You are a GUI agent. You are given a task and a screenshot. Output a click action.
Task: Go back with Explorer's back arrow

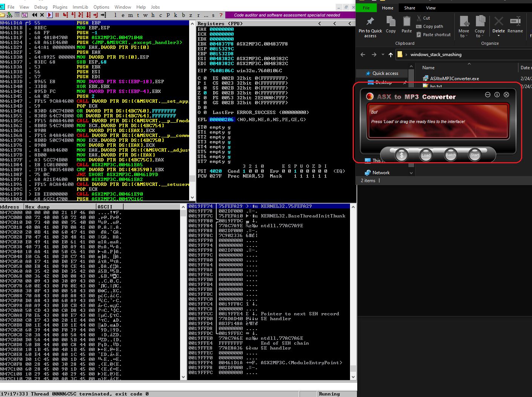coord(363,55)
